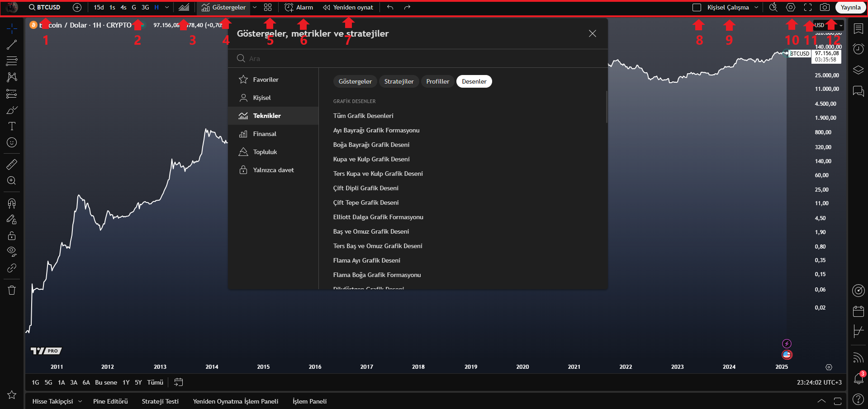
Task: Toggle hide all drawings eye icon
Action: click(x=12, y=251)
